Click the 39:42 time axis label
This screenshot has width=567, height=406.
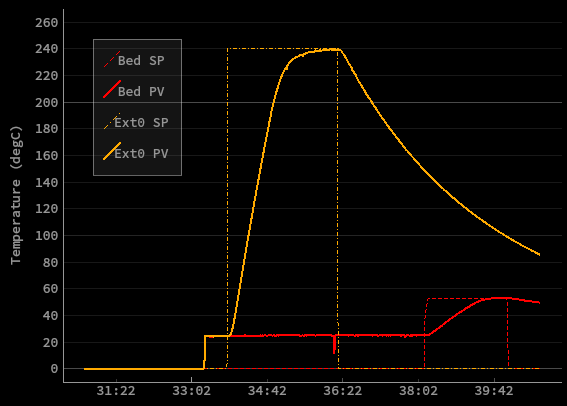pos(494,391)
